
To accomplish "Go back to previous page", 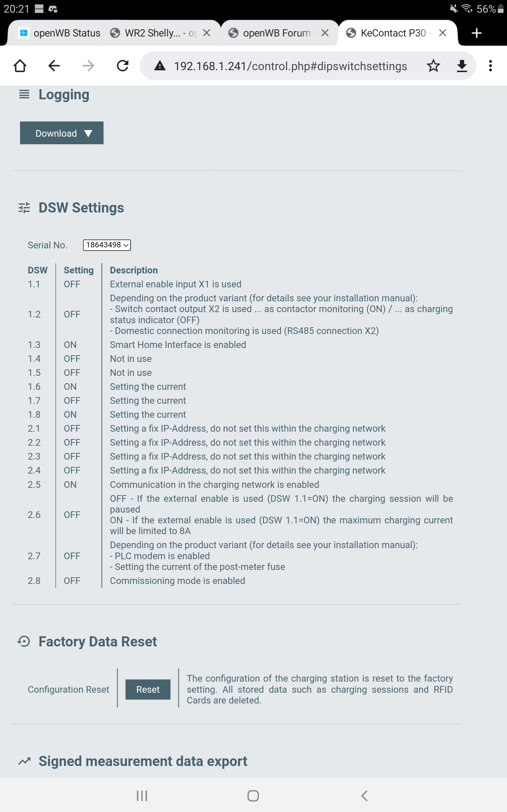I will point(54,66).
